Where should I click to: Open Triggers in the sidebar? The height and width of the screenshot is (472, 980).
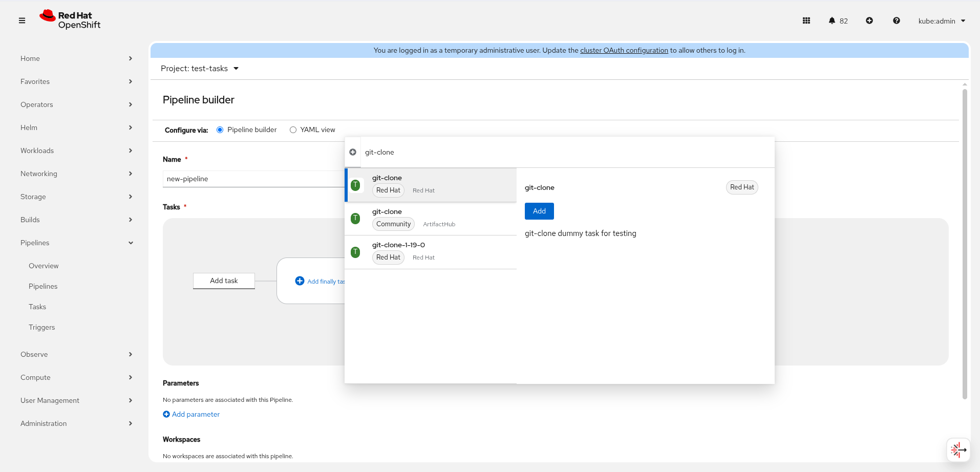click(42, 327)
